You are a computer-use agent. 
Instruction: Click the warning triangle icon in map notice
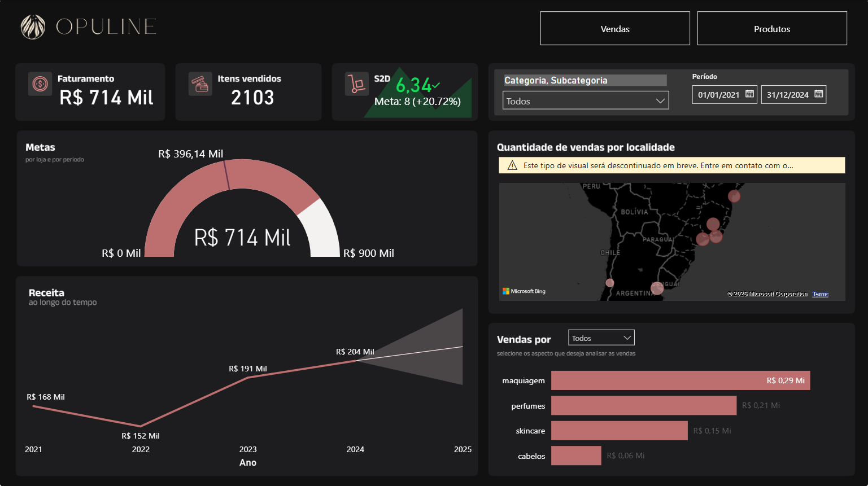pyautogui.click(x=512, y=165)
